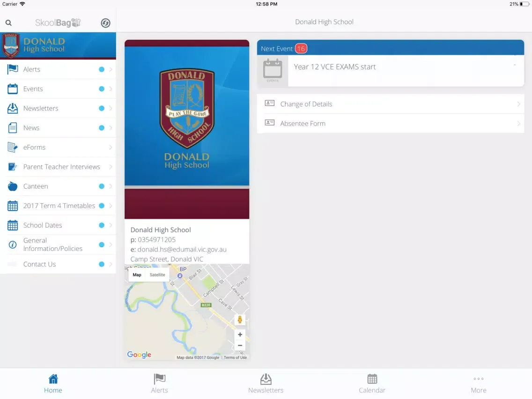Open the Canteen section

[x=58, y=186]
